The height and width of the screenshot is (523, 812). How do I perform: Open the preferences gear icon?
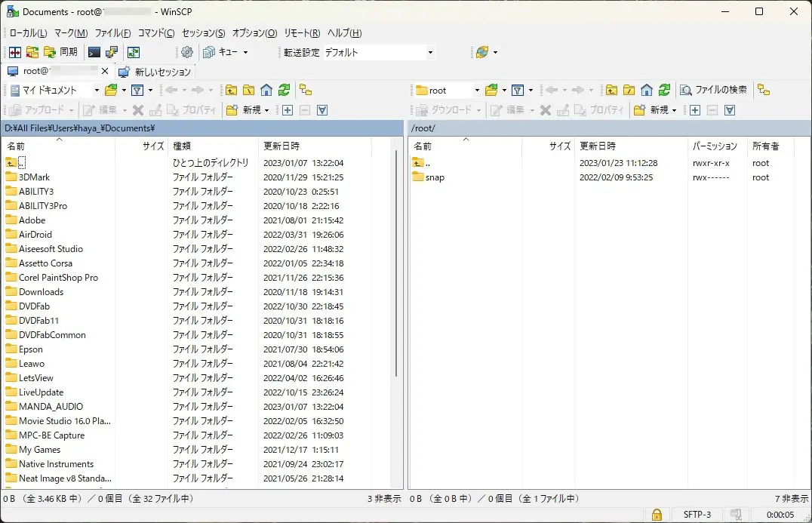click(x=187, y=52)
